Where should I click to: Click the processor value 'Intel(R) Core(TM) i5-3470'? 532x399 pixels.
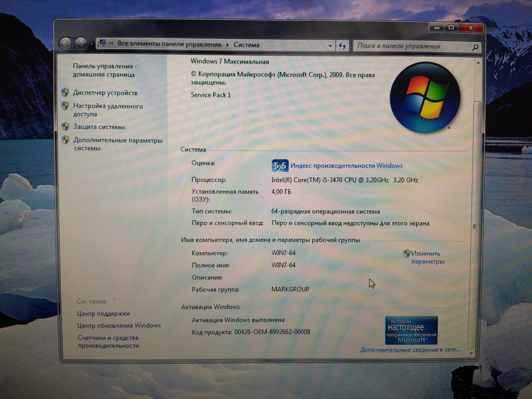307,180
